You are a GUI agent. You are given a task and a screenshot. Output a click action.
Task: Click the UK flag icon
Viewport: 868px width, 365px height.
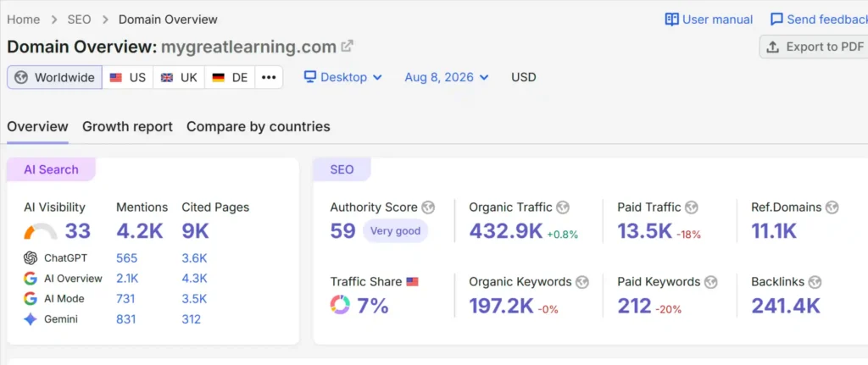[167, 77]
